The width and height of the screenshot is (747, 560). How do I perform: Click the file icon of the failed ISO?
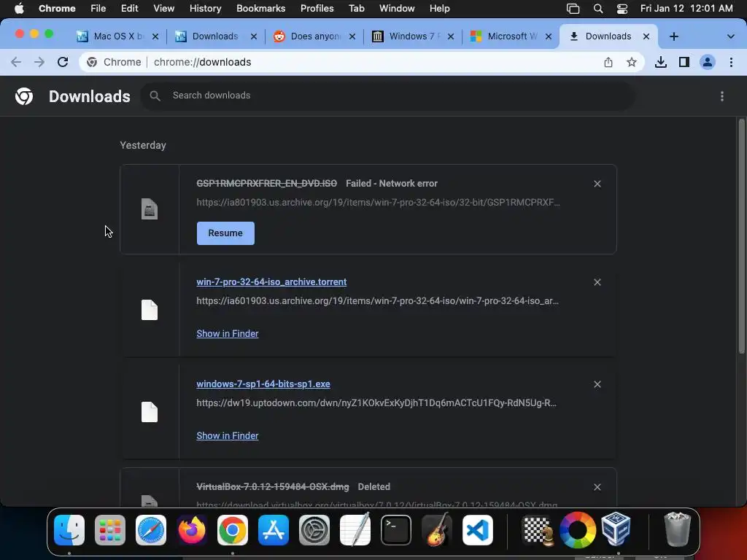pyautogui.click(x=149, y=209)
